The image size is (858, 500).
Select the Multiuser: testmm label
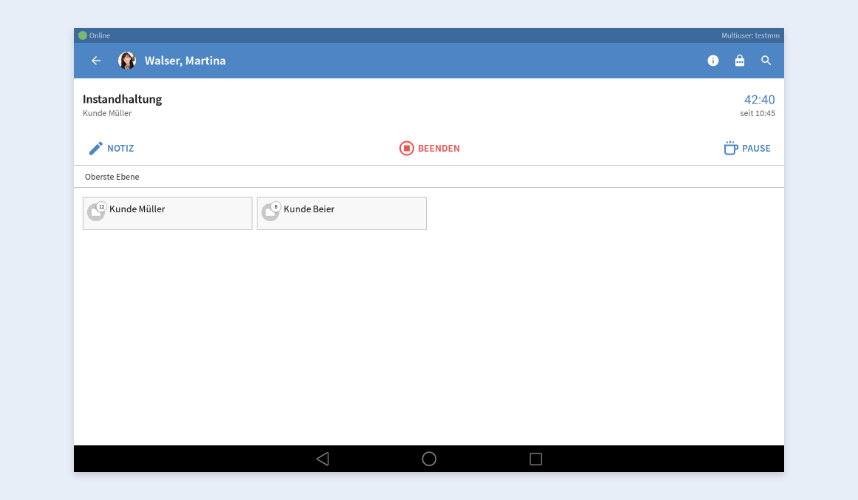750,36
